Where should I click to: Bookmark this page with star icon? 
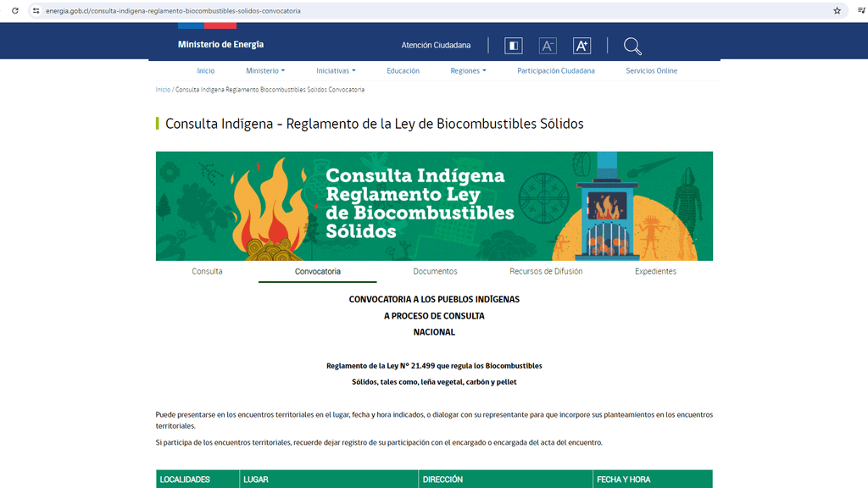coord(837,11)
